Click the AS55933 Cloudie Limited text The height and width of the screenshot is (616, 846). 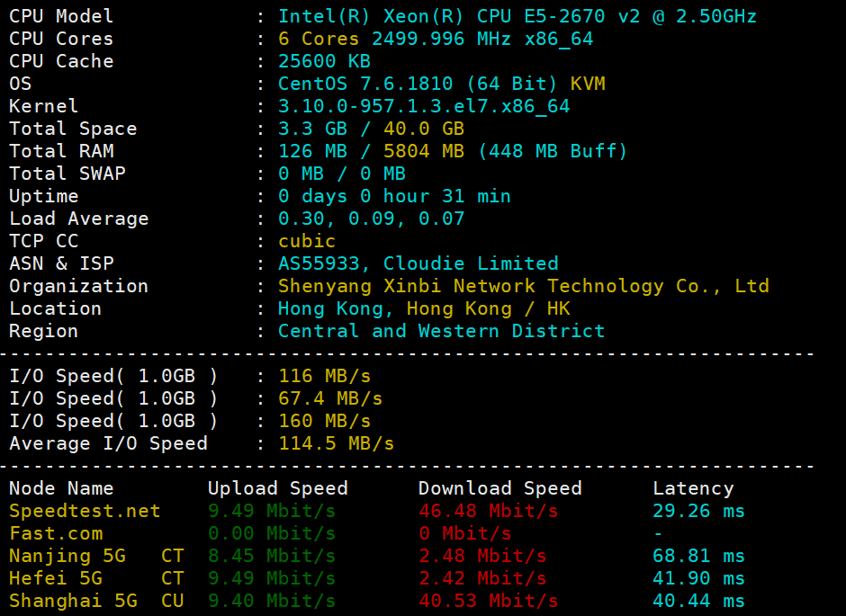click(x=418, y=263)
